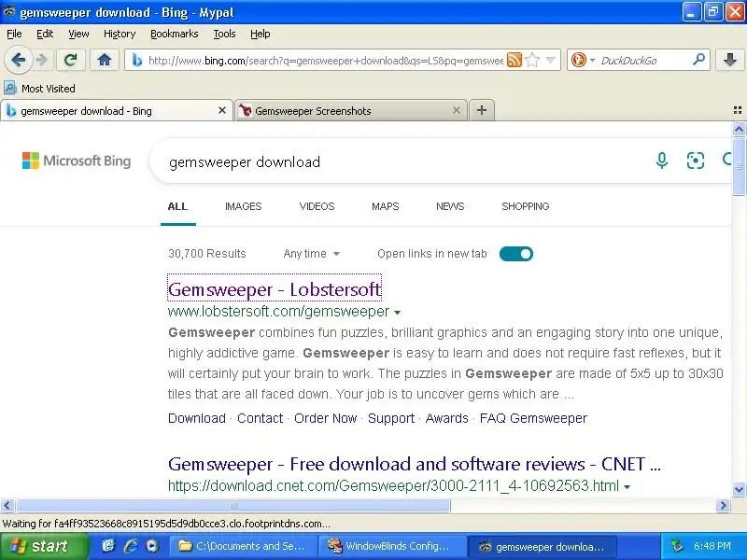Click the vertical scrollbar thumb
The height and width of the screenshot is (560, 747).
pyautogui.click(x=739, y=166)
